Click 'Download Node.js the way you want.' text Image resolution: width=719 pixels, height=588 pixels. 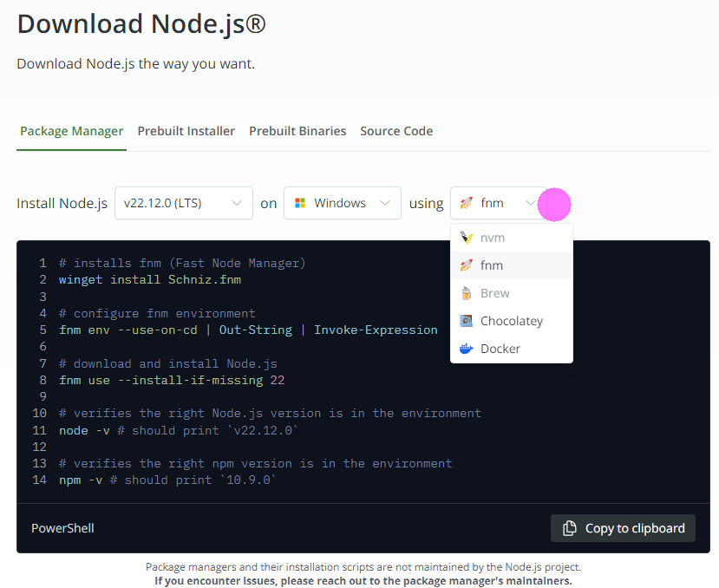135,64
